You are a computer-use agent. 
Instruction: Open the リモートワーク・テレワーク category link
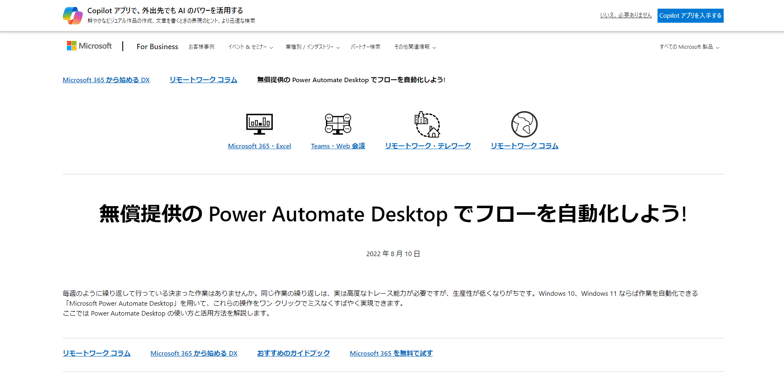coord(428,146)
